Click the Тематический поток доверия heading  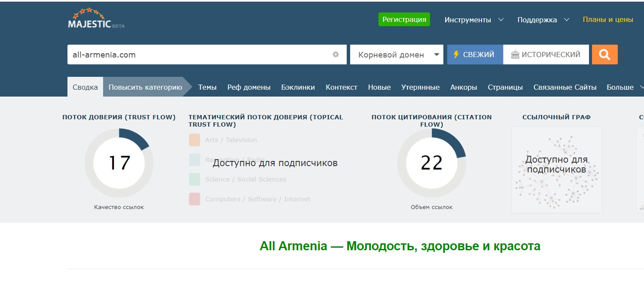point(266,121)
